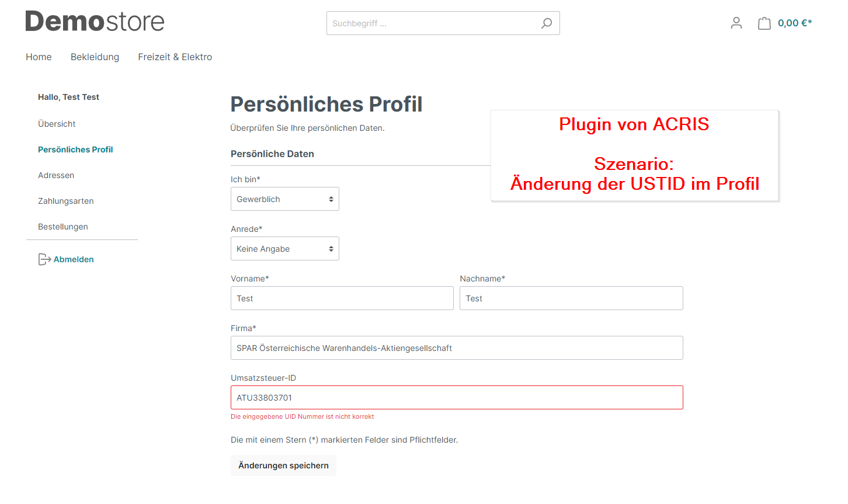The height and width of the screenshot is (504, 848).
Task: Click the Umsatzsteuer-ID input field
Action: pyautogui.click(x=456, y=398)
